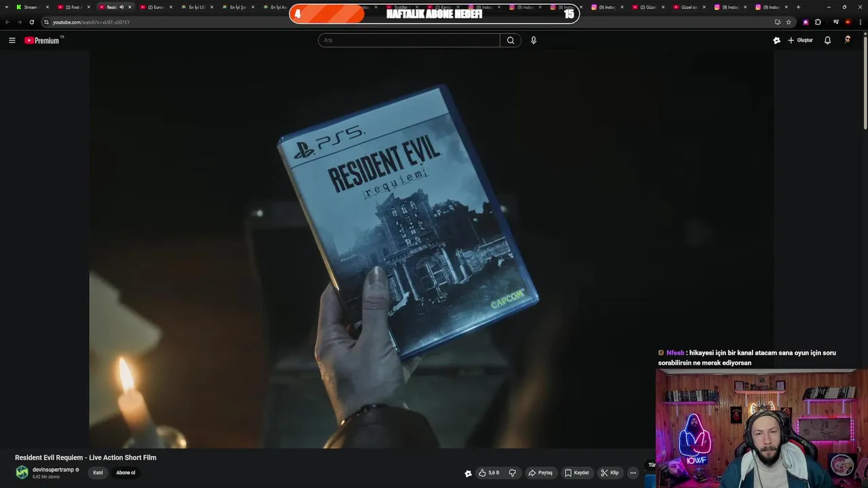This screenshot has height=488, width=868.
Task: Click the sparkle icon beside Oluştur
Action: (x=776, y=40)
